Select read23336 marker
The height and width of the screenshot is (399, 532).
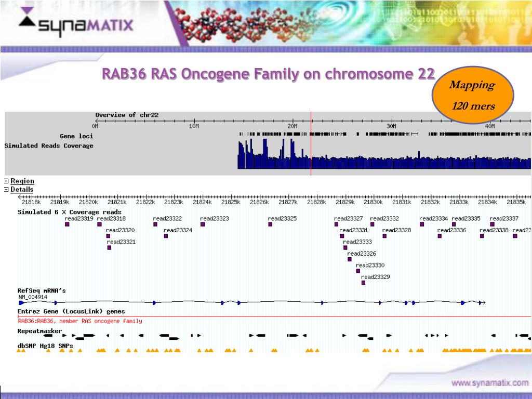[440, 236]
